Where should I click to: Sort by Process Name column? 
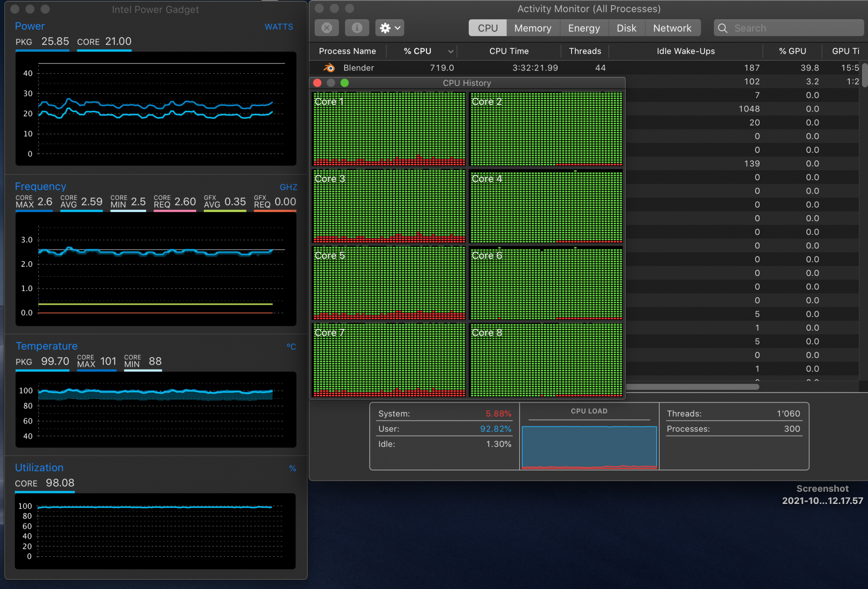pos(347,51)
